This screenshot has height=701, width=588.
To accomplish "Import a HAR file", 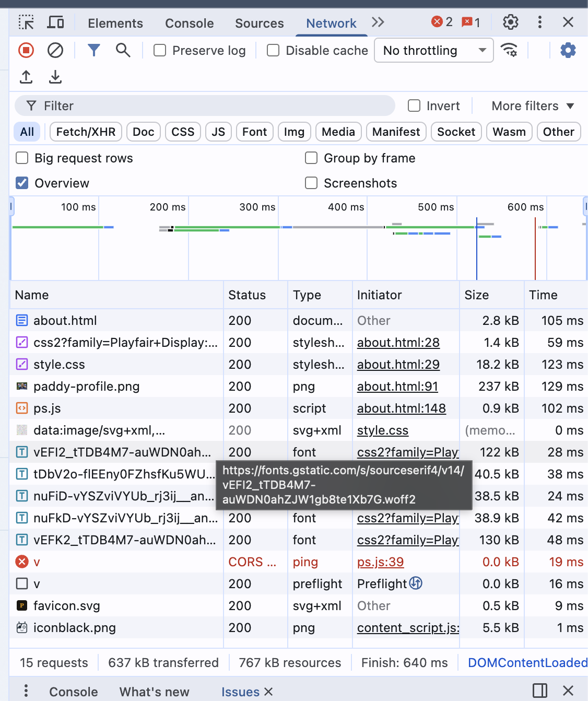I will point(26,77).
